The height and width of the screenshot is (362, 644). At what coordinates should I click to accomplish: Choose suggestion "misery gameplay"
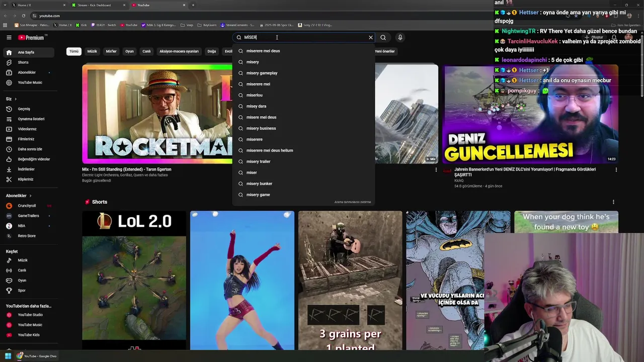click(x=303, y=73)
